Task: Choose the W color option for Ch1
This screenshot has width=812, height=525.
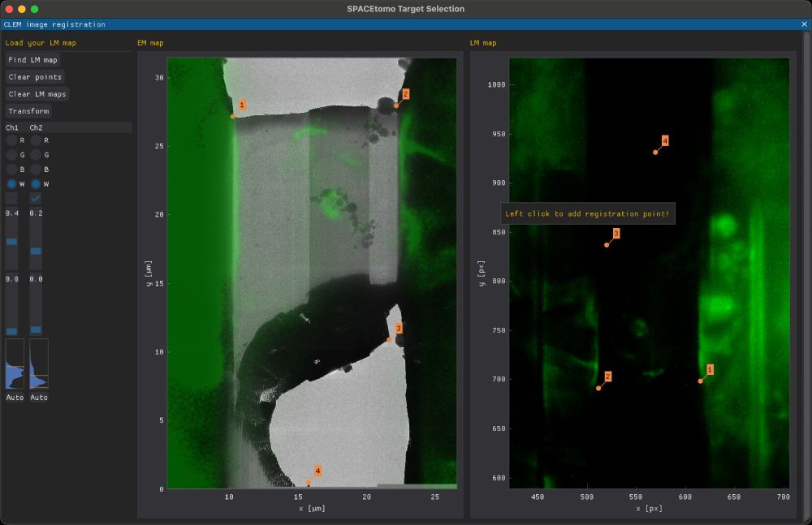Action: click(x=11, y=184)
